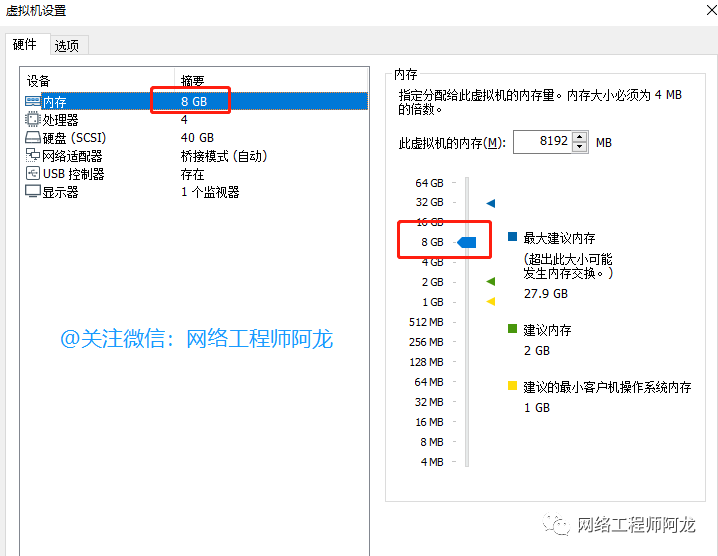The width and height of the screenshot is (718, 556).
Task: Select the USB 控制器 device row
Action: point(196,174)
